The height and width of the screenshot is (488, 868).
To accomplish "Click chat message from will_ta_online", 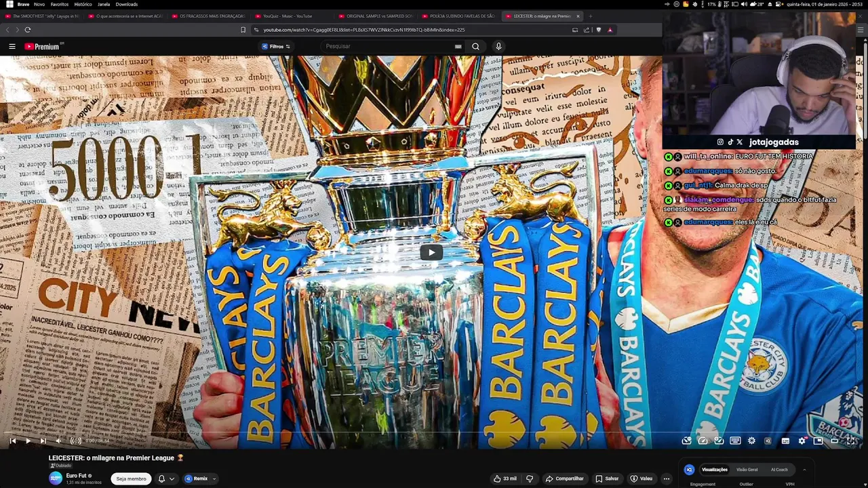I will 738,157.
